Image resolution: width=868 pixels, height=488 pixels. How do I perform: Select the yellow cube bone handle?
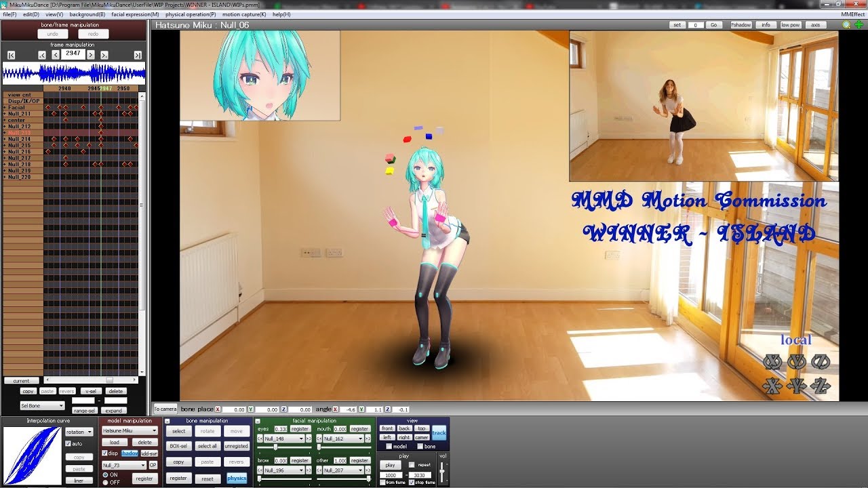point(389,171)
